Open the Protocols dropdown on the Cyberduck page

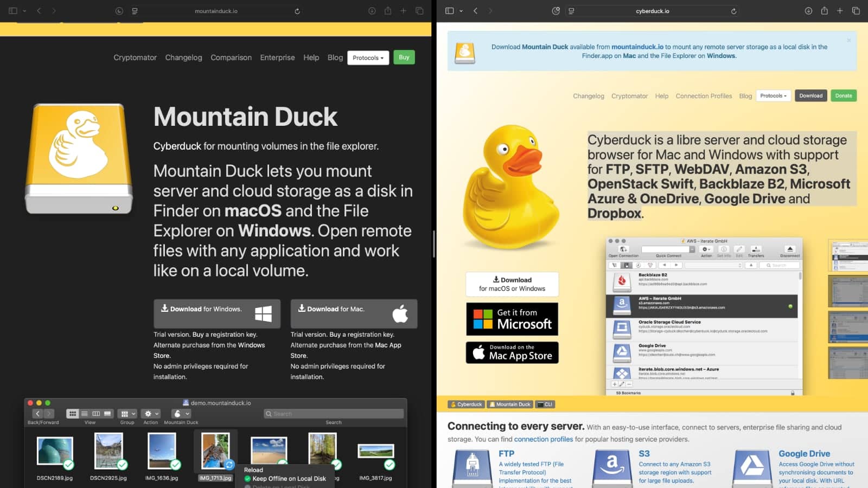coord(773,96)
